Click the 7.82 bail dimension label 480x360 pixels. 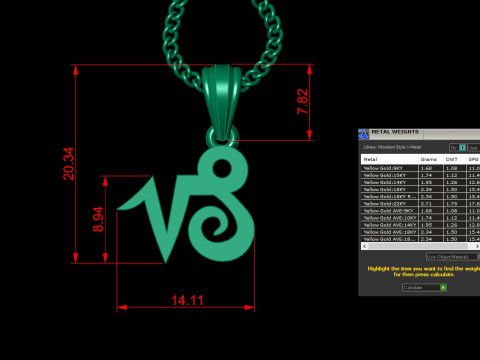click(x=302, y=101)
